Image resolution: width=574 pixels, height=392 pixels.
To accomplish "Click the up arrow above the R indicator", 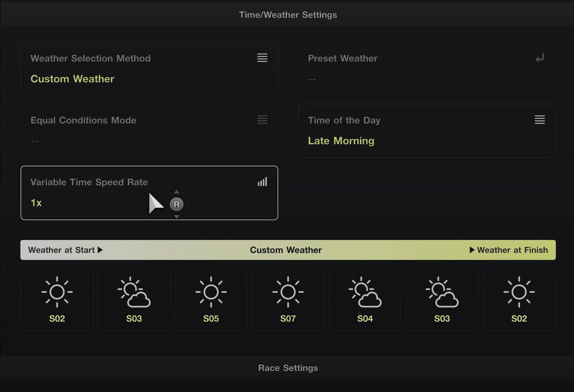I will coord(176,192).
